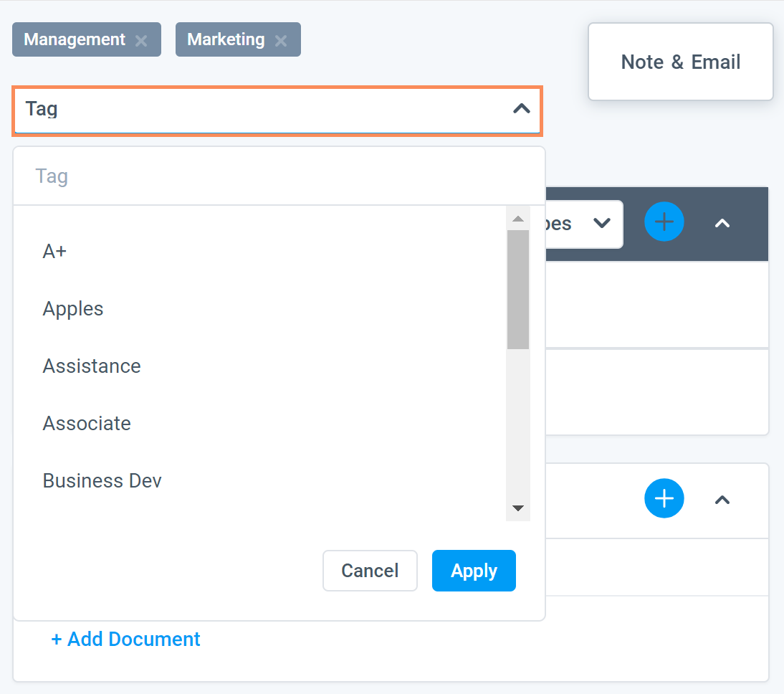Open Add Document link
Viewport: 784px width, 694px height.
(125, 639)
